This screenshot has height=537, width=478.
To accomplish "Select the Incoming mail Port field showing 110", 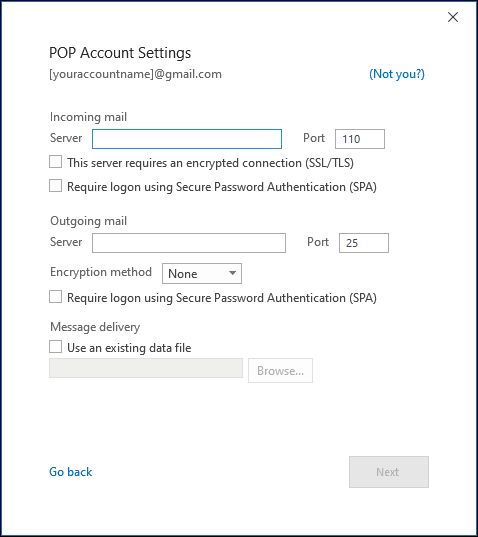I will [x=360, y=139].
